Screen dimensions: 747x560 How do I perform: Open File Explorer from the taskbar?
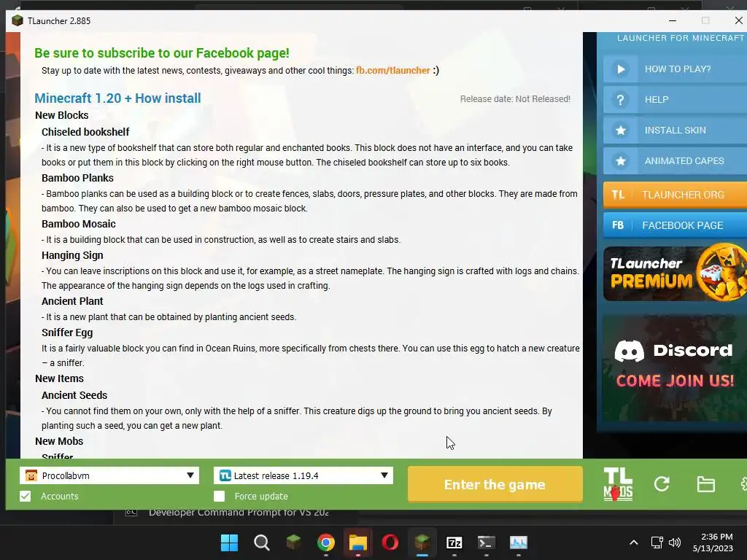(x=357, y=542)
